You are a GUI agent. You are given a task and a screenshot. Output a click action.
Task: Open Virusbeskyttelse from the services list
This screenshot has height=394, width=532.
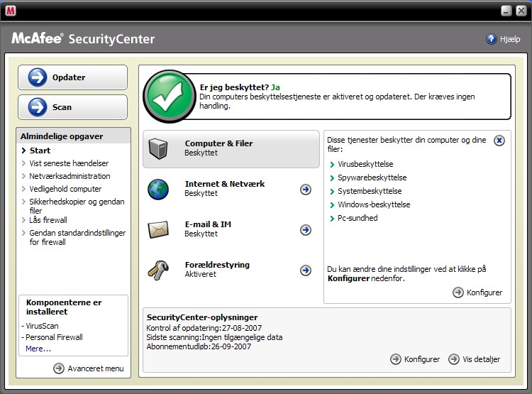(365, 164)
